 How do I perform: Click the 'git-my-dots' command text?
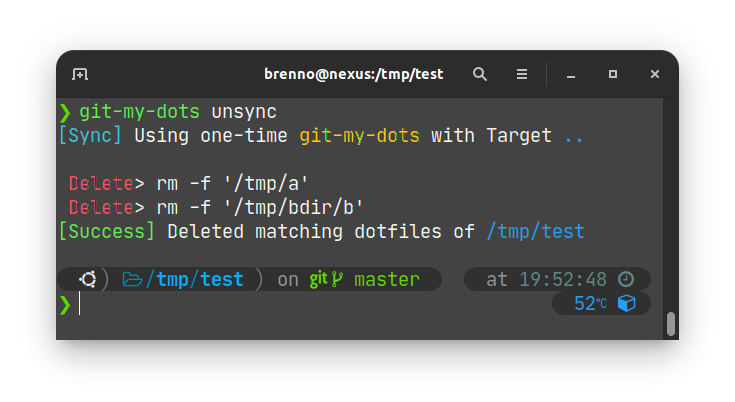coord(139,112)
